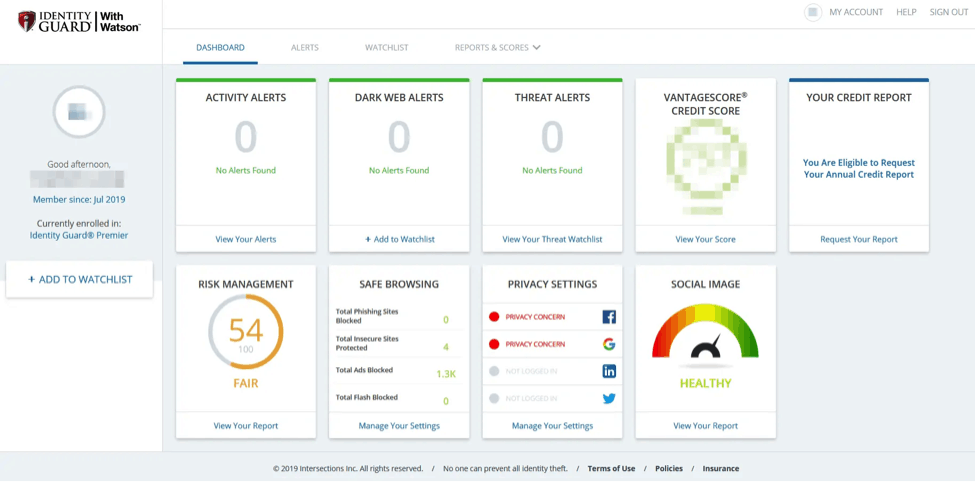The width and height of the screenshot is (975, 482).
Task: Open Policies link in footer
Action: pyautogui.click(x=668, y=469)
